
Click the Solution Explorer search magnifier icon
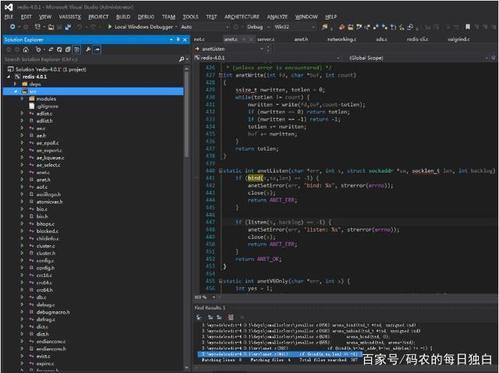[182, 59]
